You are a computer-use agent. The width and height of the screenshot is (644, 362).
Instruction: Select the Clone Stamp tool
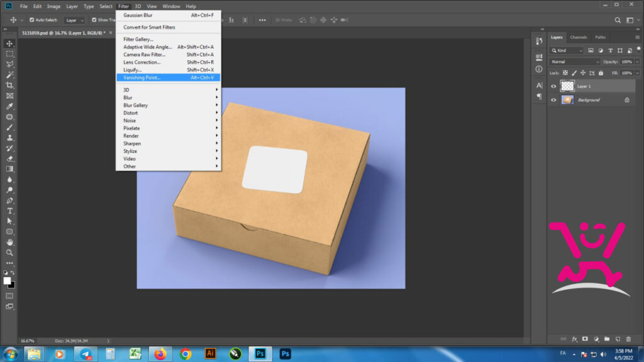click(x=9, y=138)
